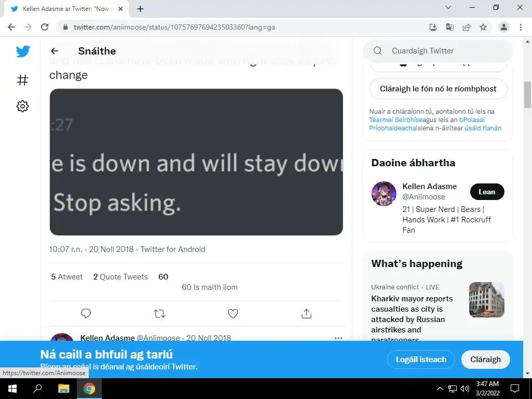Click the Cláraigh button in blue banner
Screen dimensions: 532x399
pyautogui.click(x=486, y=360)
